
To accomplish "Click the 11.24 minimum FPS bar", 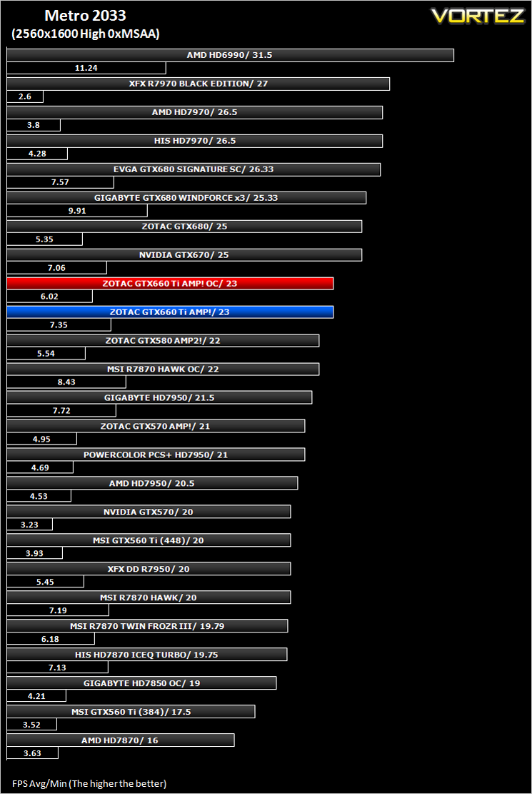I will 86,68.
